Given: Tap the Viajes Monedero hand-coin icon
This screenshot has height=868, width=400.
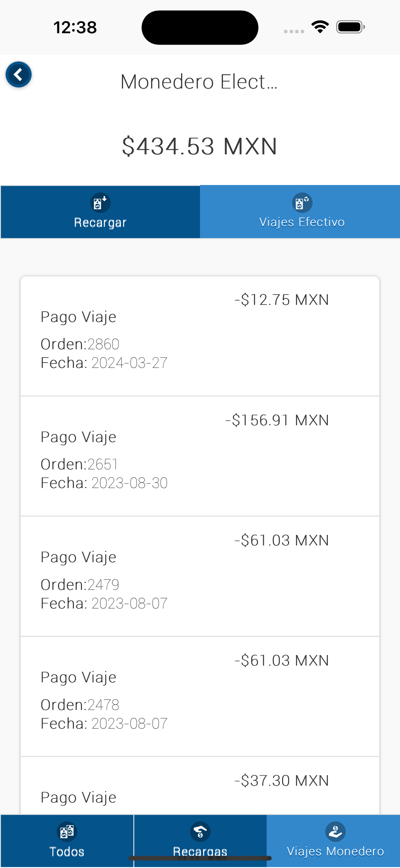Looking at the screenshot, I should [335, 832].
